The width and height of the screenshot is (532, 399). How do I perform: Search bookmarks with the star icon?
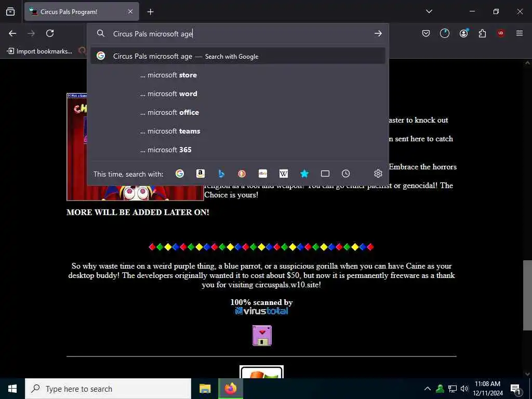(304, 174)
